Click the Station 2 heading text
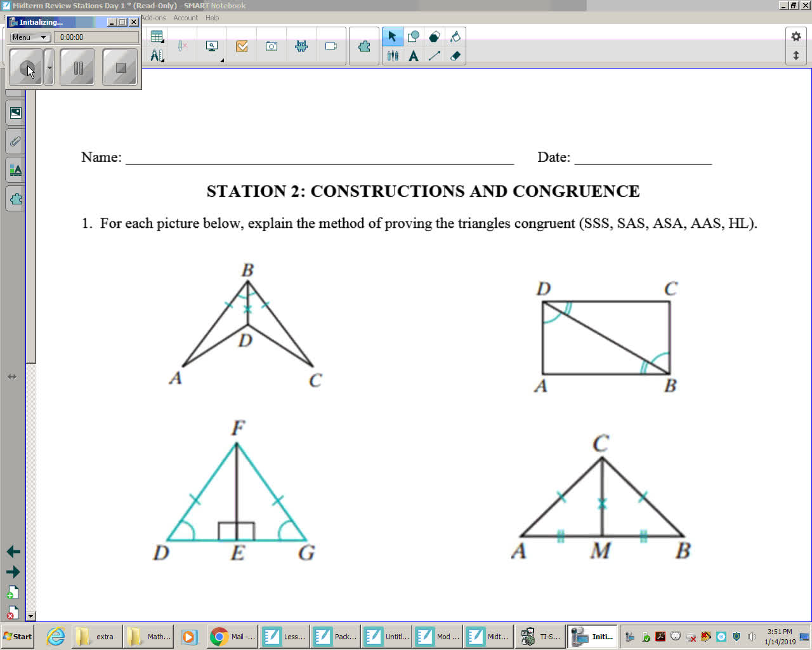 point(423,191)
